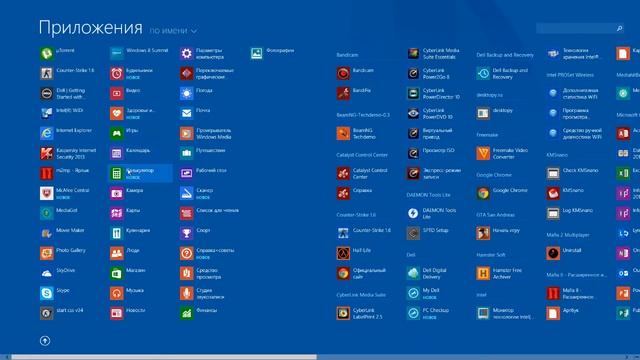This screenshot has width=640, height=360.
Task: Launch the Игры (Games) app
Action: tap(124, 133)
